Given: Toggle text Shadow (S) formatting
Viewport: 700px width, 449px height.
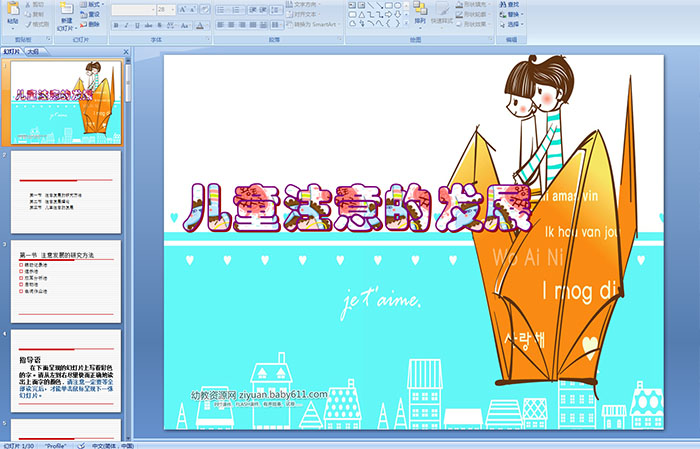Looking at the screenshot, I should tap(159, 25).
